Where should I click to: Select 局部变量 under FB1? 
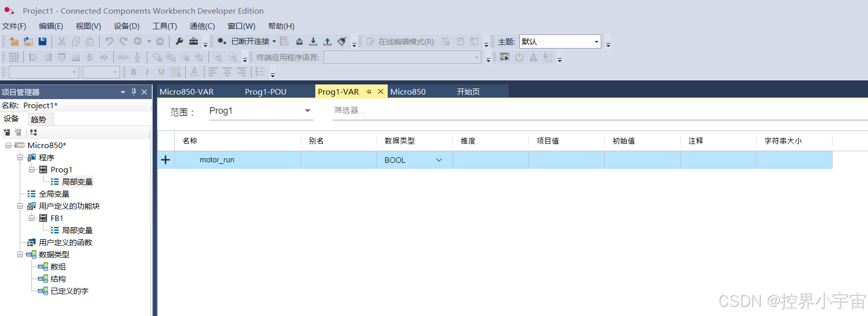77,230
